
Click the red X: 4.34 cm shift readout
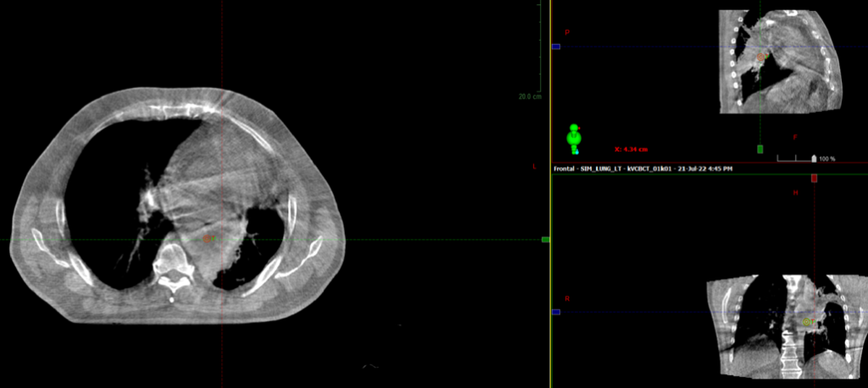coord(631,150)
